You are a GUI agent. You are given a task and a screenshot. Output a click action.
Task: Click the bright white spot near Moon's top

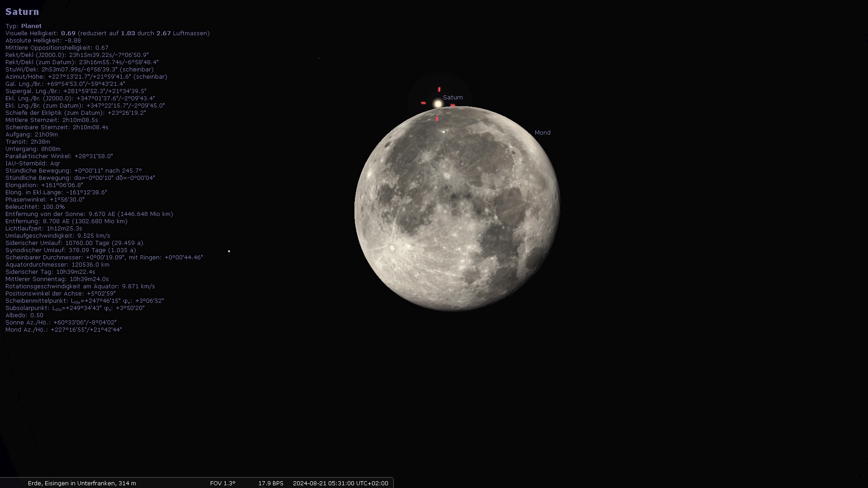443,131
